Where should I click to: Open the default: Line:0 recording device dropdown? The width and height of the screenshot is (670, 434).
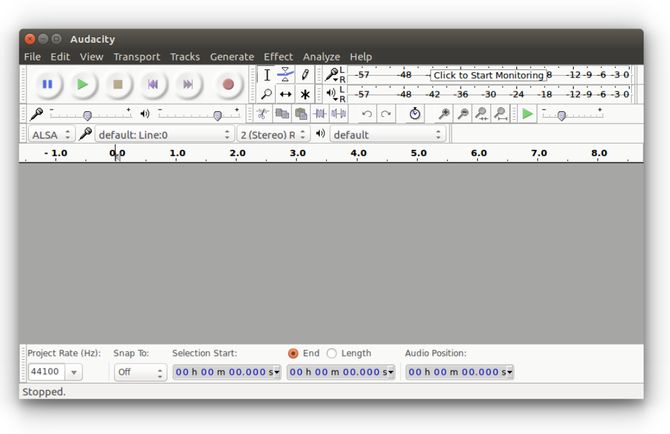pos(164,135)
